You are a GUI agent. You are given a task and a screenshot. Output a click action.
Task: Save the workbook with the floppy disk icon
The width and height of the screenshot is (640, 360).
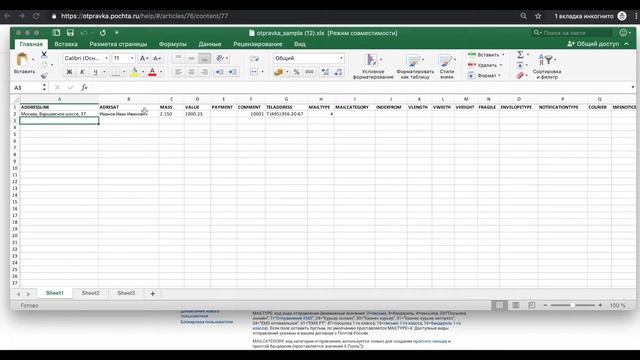coord(70,33)
